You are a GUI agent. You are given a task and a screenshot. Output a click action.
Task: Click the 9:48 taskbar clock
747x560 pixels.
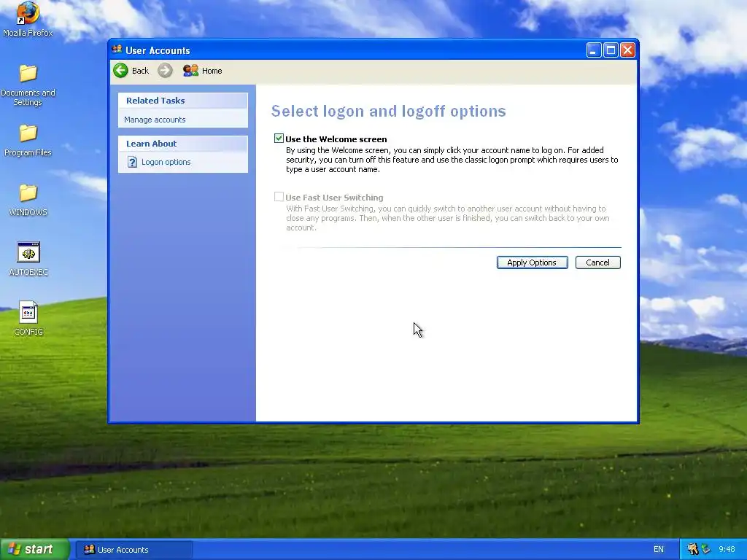tap(727, 549)
